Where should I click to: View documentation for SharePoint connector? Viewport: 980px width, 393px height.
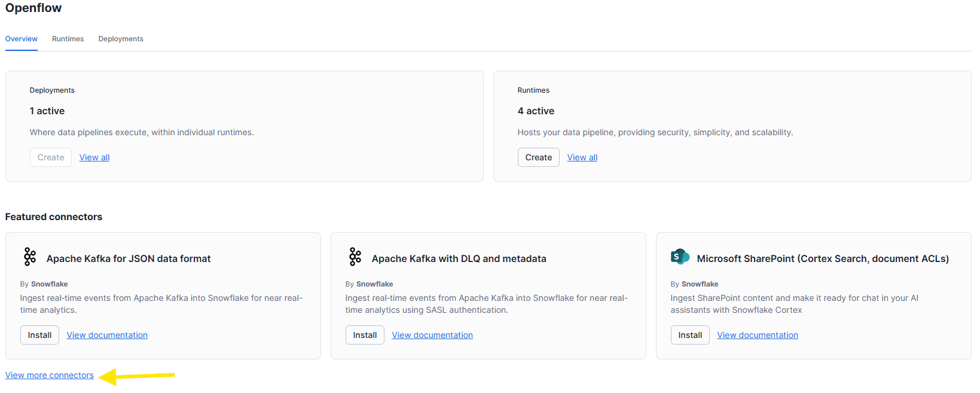pos(758,335)
